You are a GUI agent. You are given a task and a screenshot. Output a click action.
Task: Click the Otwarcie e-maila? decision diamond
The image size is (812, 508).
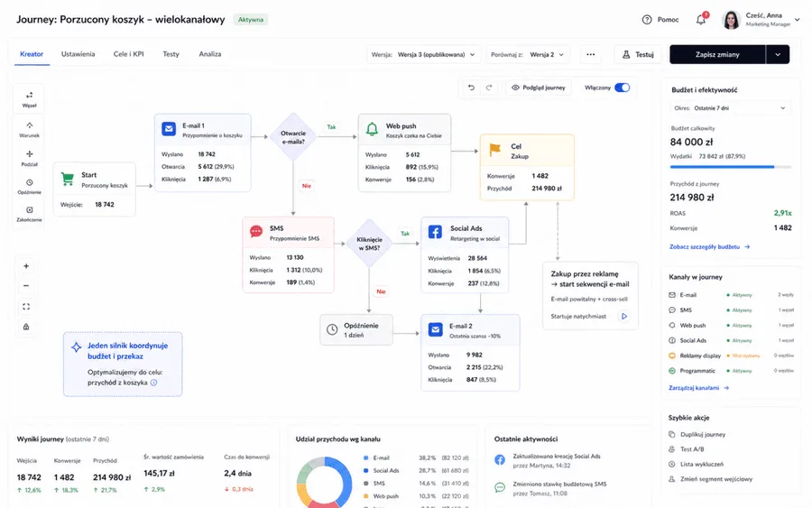pos(293,137)
